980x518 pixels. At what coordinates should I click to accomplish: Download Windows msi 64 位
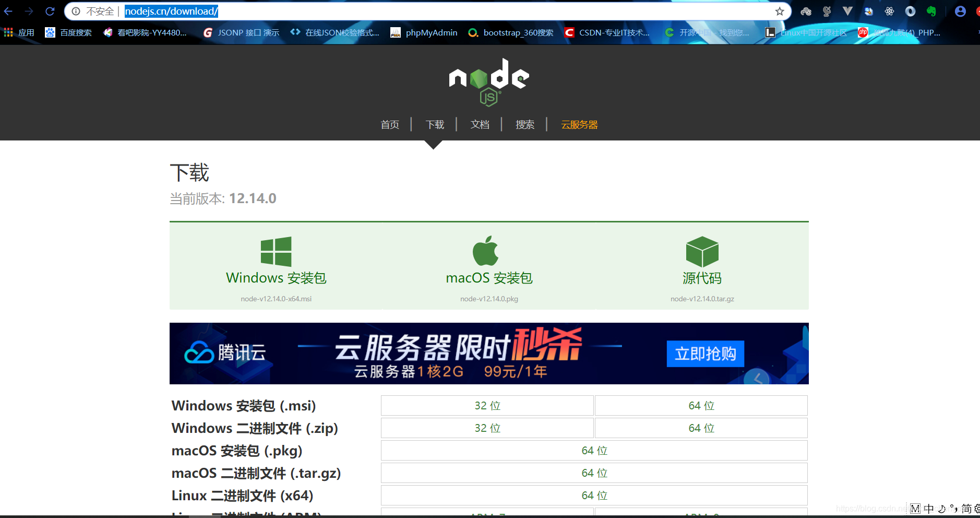(701, 406)
